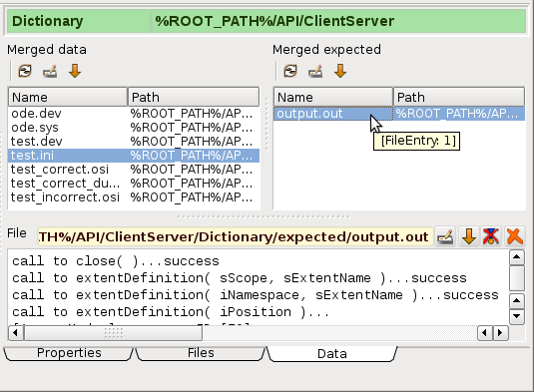Select test_correct.osi in Merged data list

click(134, 170)
